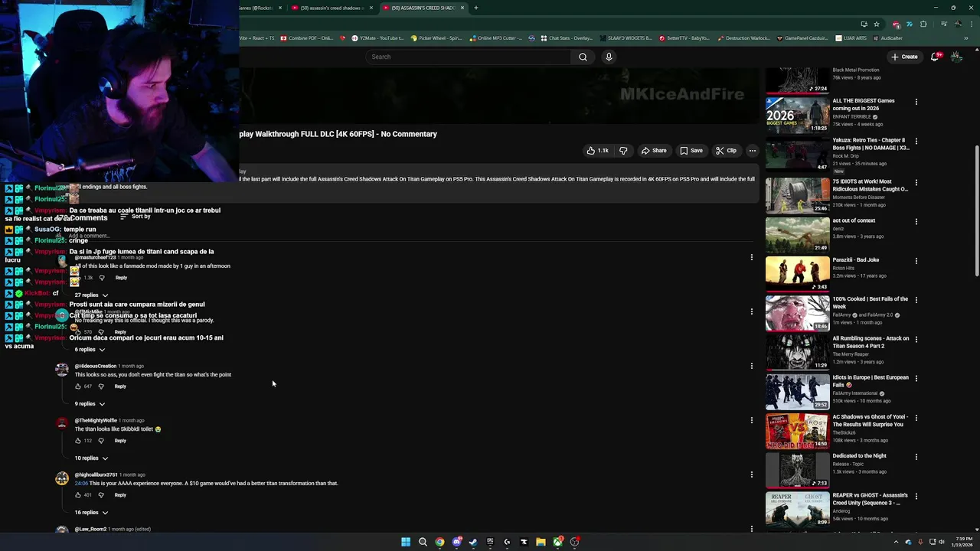The height and width of the screenshot is (551, 980).
Task: Expand 9 replies under HideousCreation comment
Action: pyautogui.click(x=90, y=404)
